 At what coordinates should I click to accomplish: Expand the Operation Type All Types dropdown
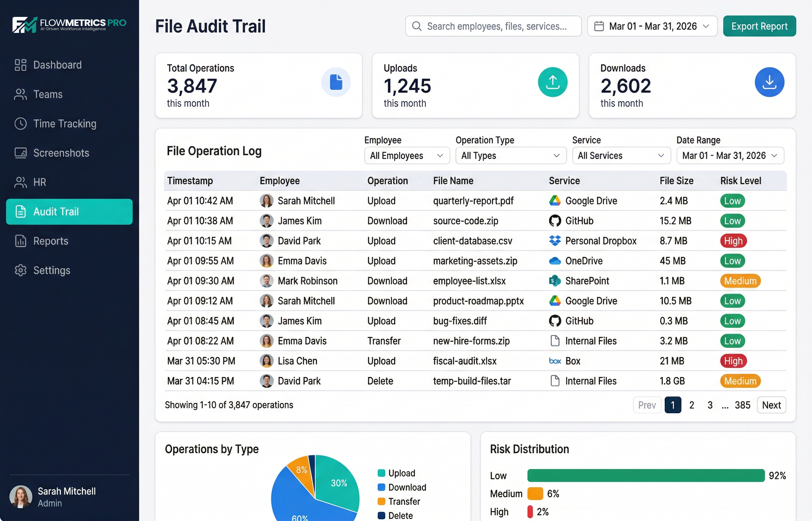point(510,156)
